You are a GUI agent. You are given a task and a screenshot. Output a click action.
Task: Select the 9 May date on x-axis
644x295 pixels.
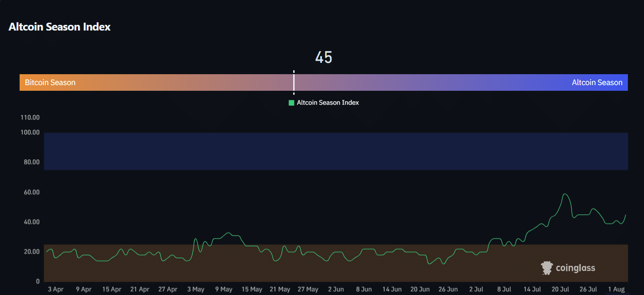click(x=224, y=289)
